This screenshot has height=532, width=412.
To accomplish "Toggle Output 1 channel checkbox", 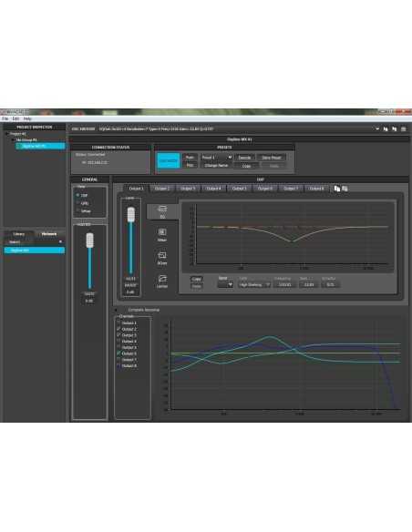I will (x=118, y=322).
